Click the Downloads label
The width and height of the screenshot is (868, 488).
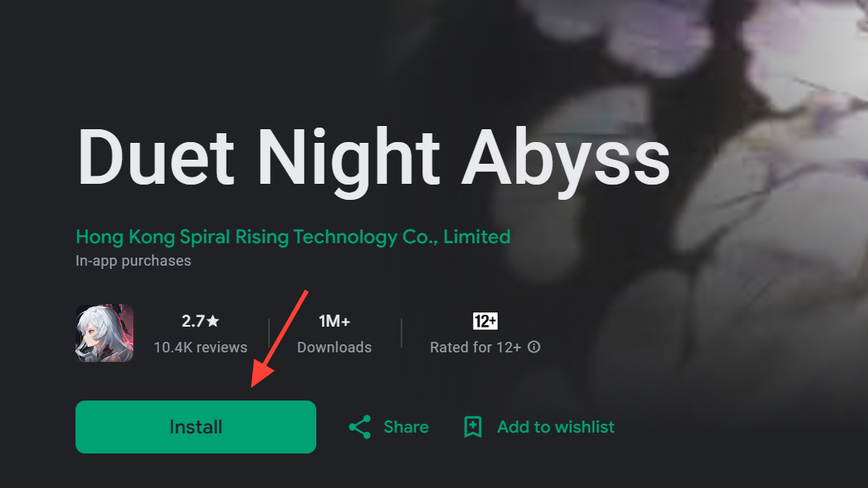[x=334, y=348]
